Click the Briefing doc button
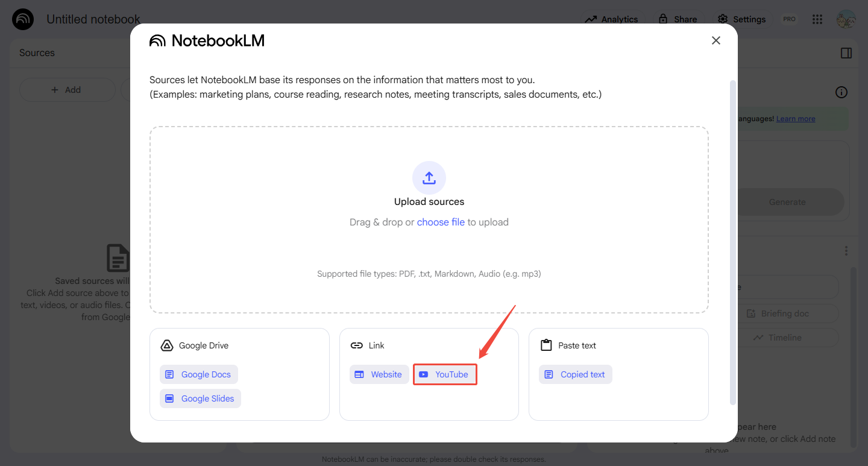 [x=786, y=313]
